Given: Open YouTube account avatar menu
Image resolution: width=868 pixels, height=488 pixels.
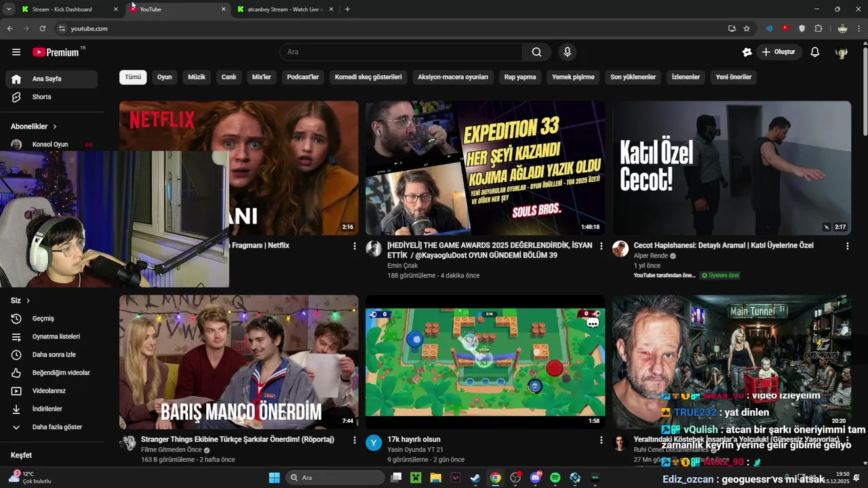Looking at the screenshot, I should tap(842, 52).
